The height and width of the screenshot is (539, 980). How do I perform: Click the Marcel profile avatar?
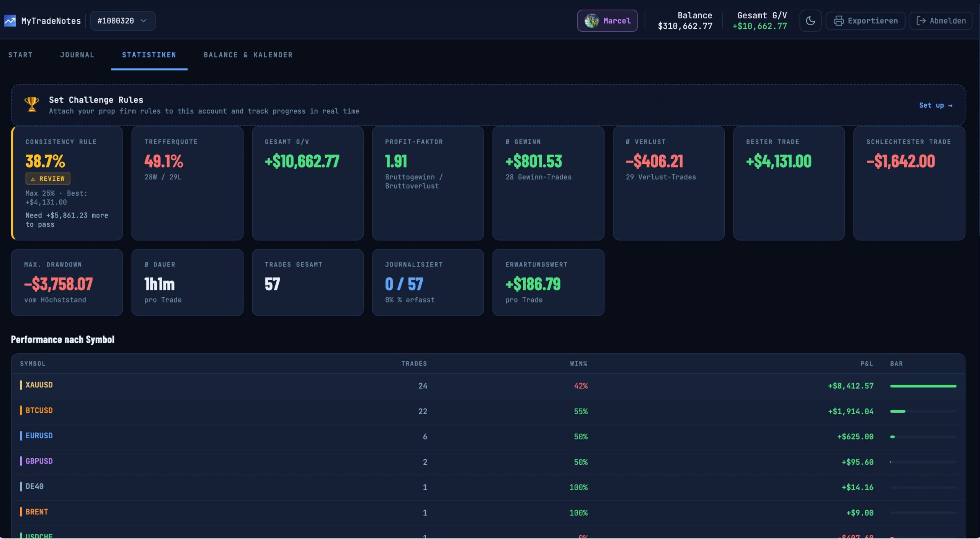tap(591, 21)
